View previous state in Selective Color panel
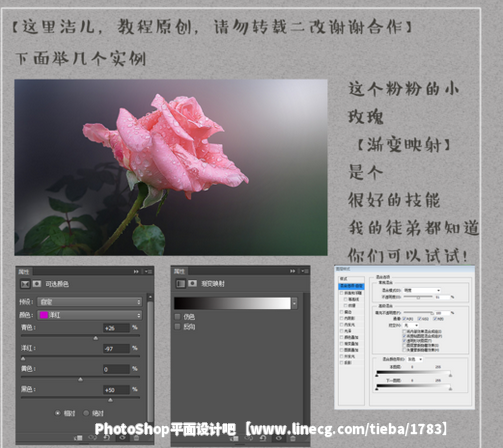 pos(92,438)
